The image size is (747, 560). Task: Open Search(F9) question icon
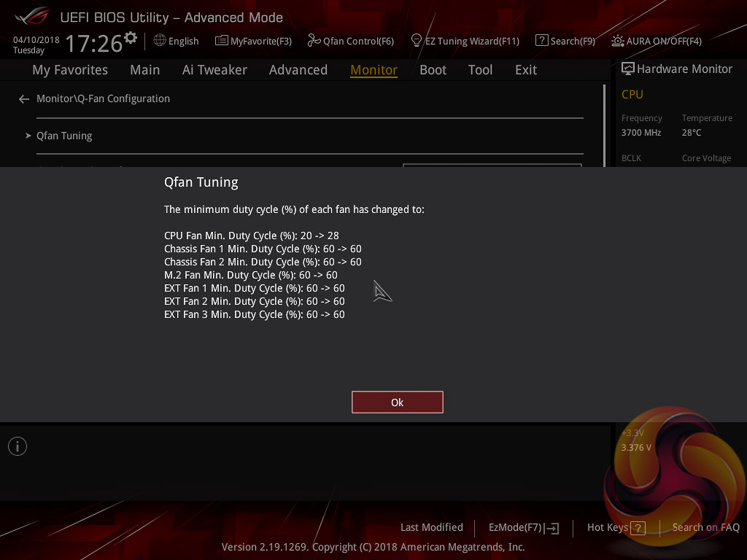[x=542, y=41]
